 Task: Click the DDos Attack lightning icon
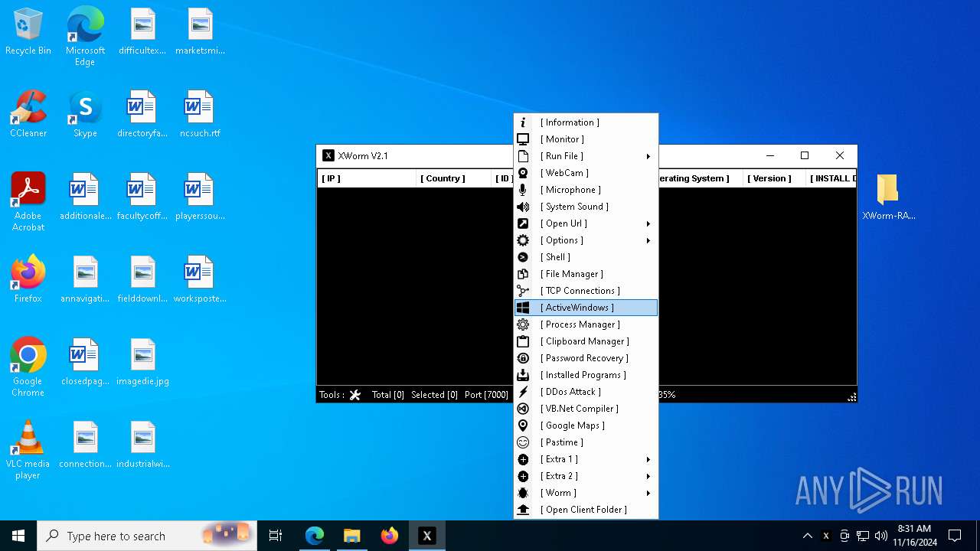click(x=523, y=392)
